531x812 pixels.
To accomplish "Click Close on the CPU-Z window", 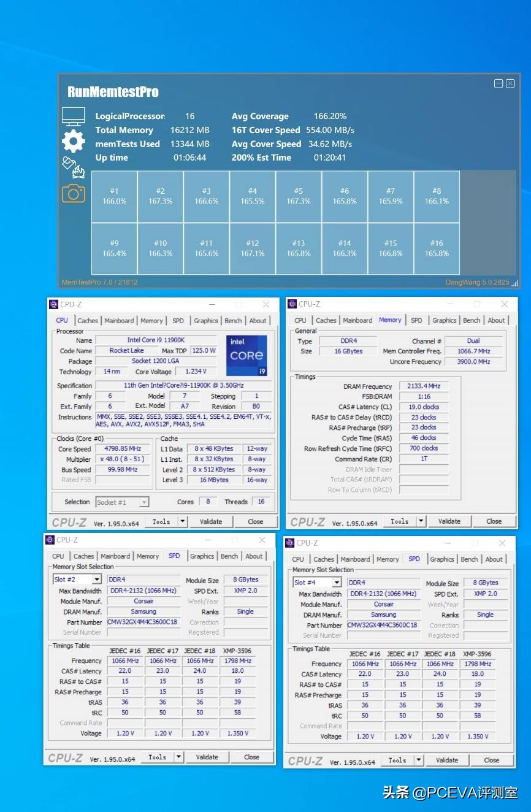I will [x=256, y=521].
